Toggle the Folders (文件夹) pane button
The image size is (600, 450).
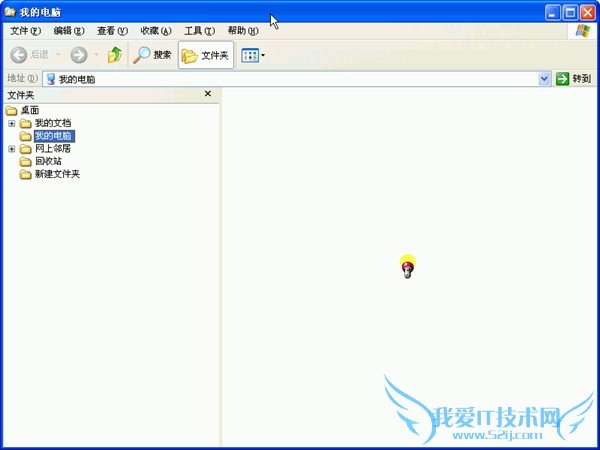[x=206, y=55]
